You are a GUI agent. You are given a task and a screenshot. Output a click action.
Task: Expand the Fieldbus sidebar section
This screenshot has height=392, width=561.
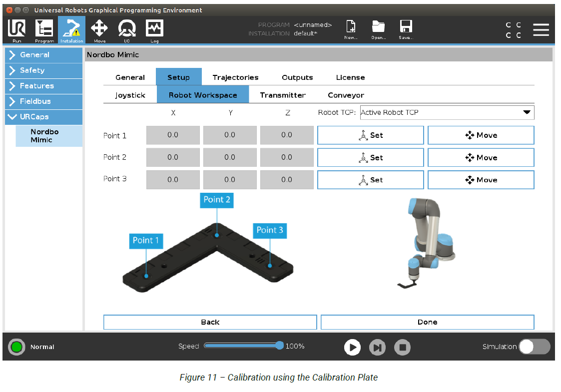point(43,101)
